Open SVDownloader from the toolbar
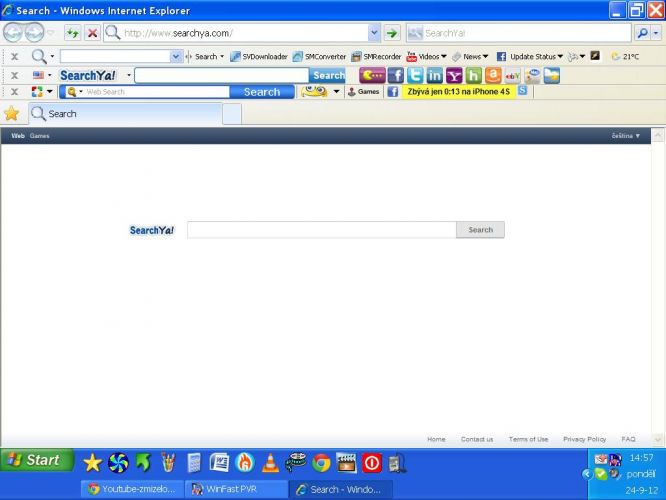 click(x=259, y=56)
